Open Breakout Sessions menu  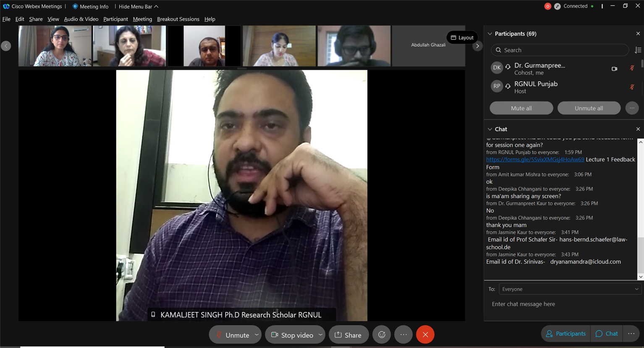click(178, 19)
